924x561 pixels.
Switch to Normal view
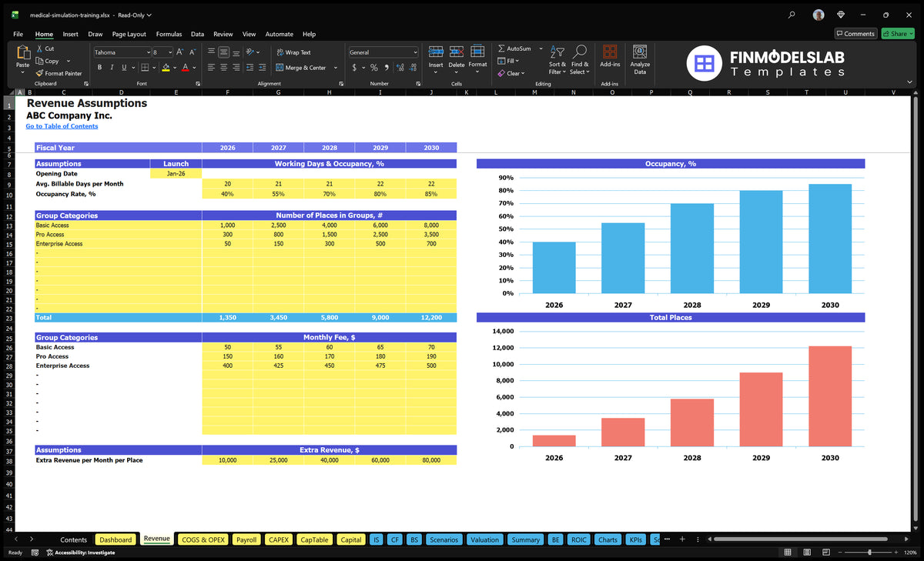coord(787,553)
